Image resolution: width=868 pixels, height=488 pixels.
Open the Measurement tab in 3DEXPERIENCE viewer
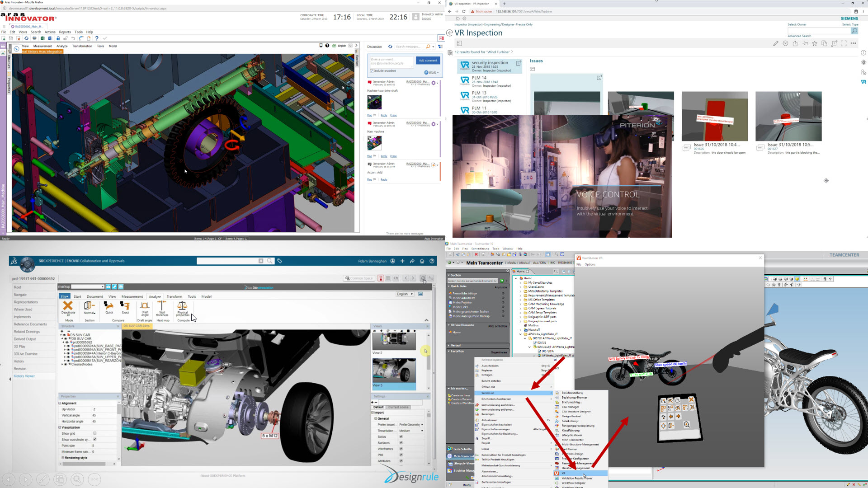click(132, 296)
